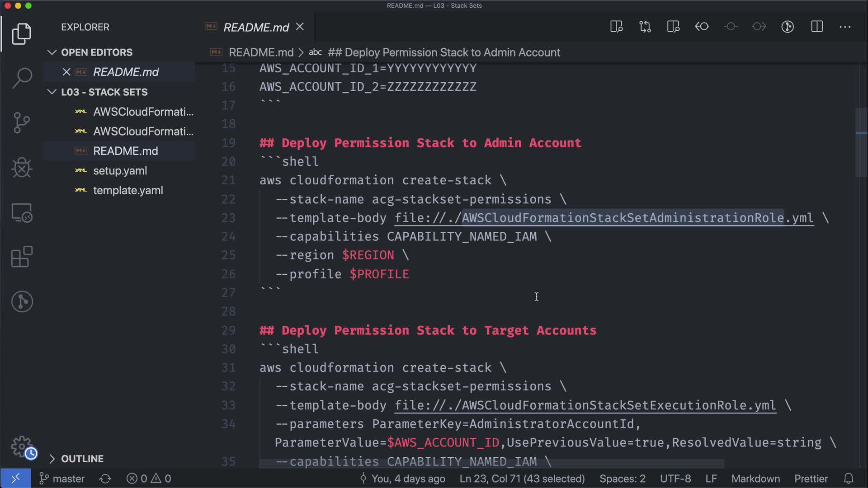Open the Run and Debug view
Viewport: 868px width, 488px height.
pos(22,168)
